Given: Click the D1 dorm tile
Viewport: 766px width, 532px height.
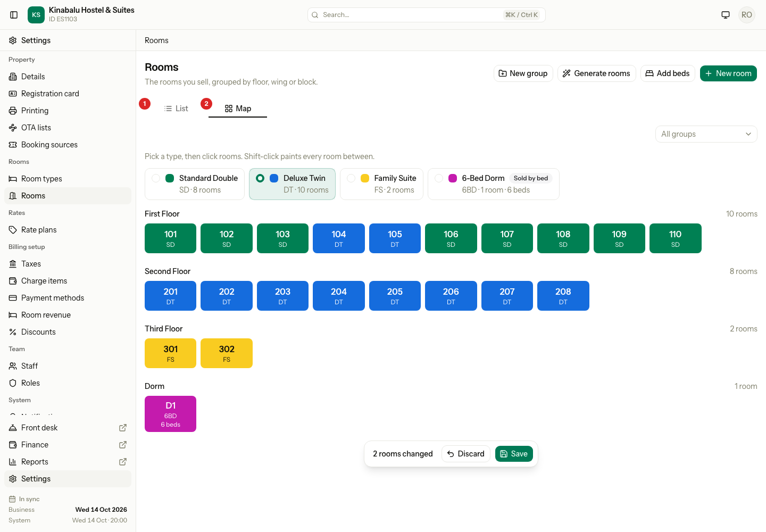Looking at the screenshot, I should [x=170, y=414].
